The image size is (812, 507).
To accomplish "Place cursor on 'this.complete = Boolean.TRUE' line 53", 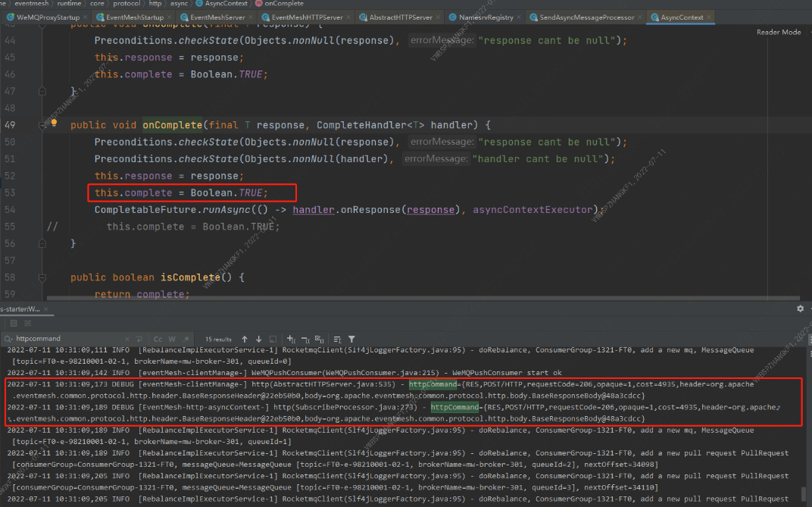I will pos(181,192).
